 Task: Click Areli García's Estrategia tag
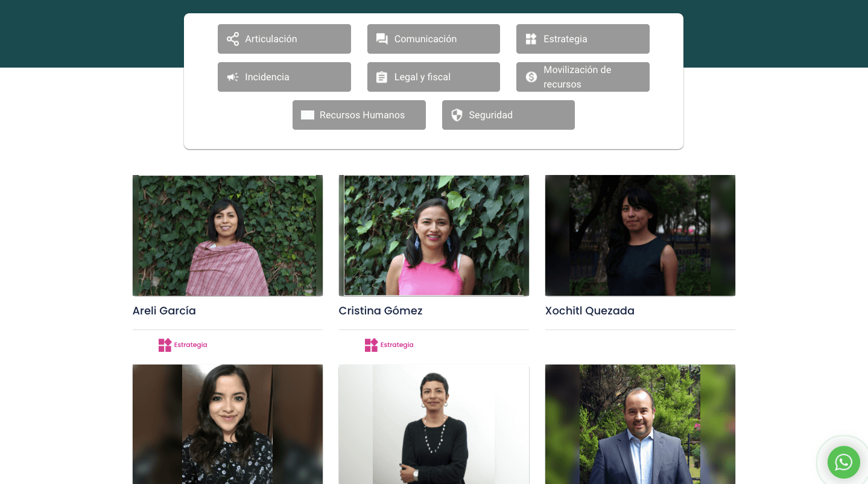(183, 345)
